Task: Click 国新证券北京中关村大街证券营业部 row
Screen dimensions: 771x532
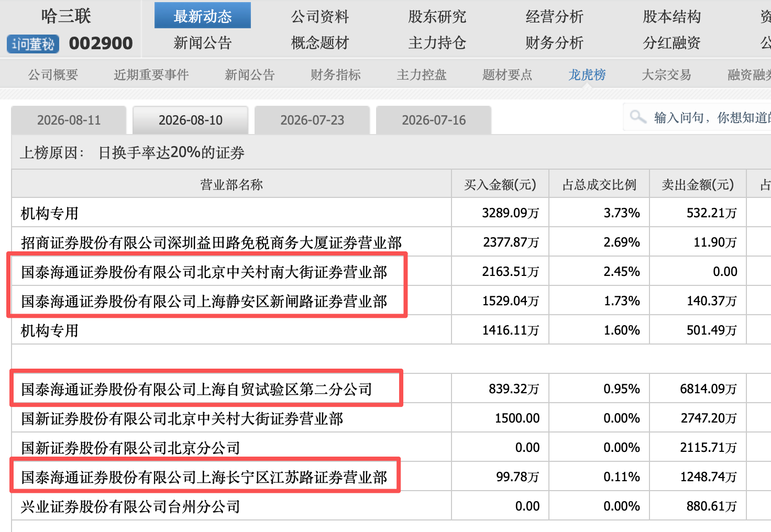Action: pyautogui.click(x=182, y=418)
